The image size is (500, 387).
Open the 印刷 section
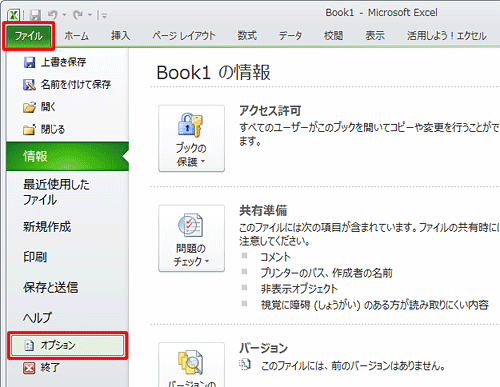(35, 257)
